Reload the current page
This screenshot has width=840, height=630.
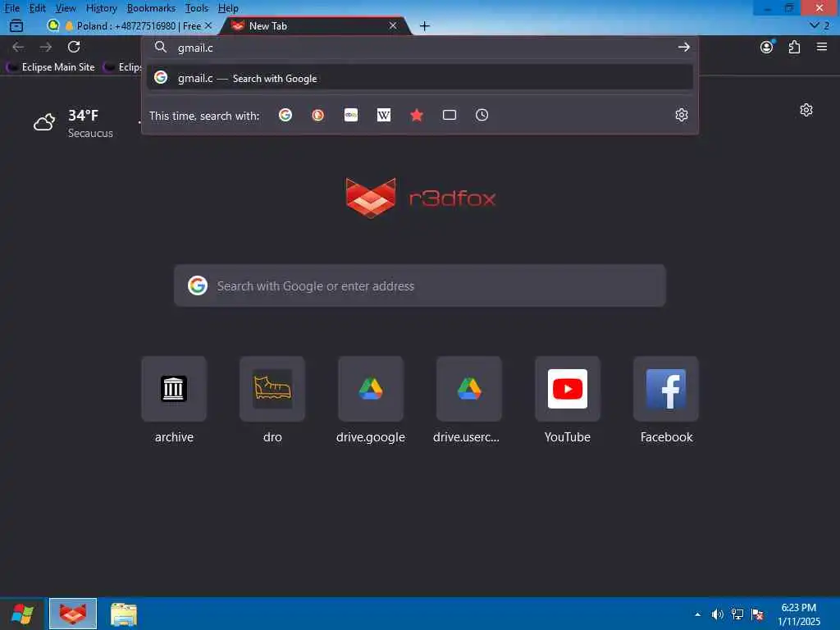[74, 47]
